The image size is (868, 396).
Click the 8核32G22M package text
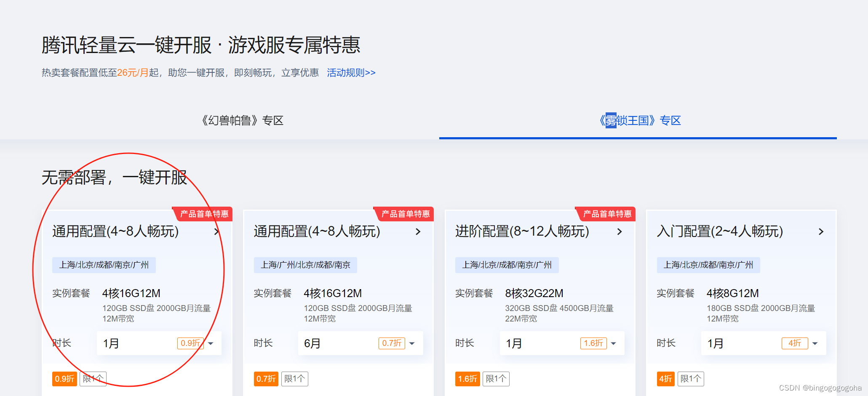(x=534, y=293)
